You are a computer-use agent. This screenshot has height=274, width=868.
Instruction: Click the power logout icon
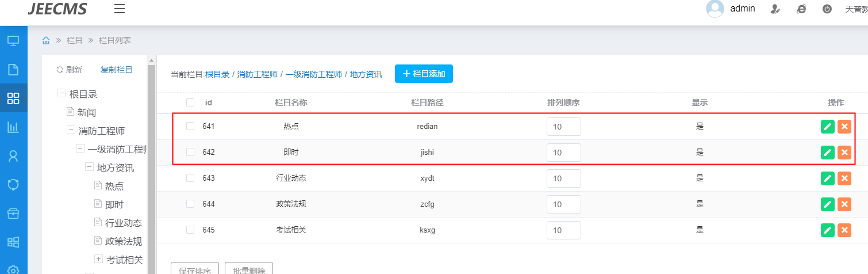pyautogui.click(x=827, y=9)
